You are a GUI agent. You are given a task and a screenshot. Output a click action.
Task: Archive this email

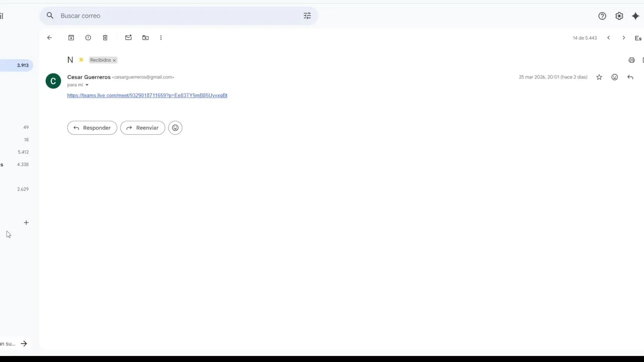[71, 38]
